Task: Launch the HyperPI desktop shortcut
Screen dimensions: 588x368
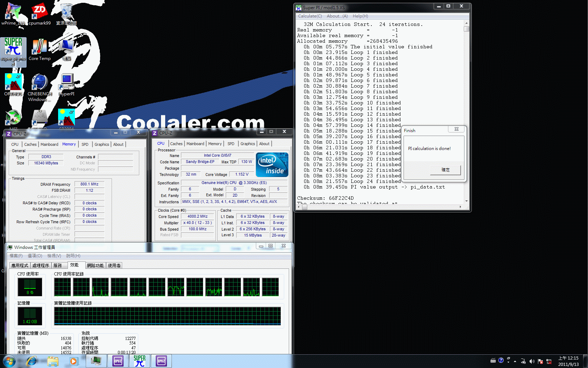Action: pyautogui.click(x=66, y=85)
